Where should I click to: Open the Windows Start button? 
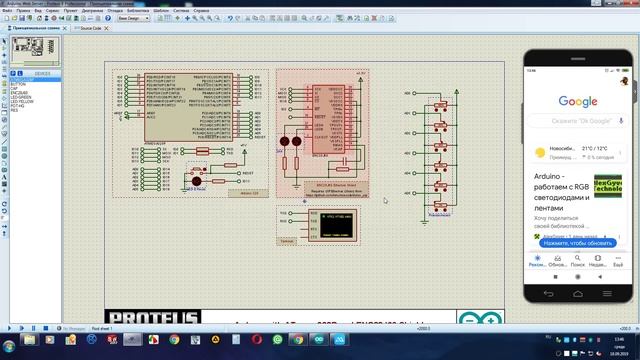pos(9,346)
